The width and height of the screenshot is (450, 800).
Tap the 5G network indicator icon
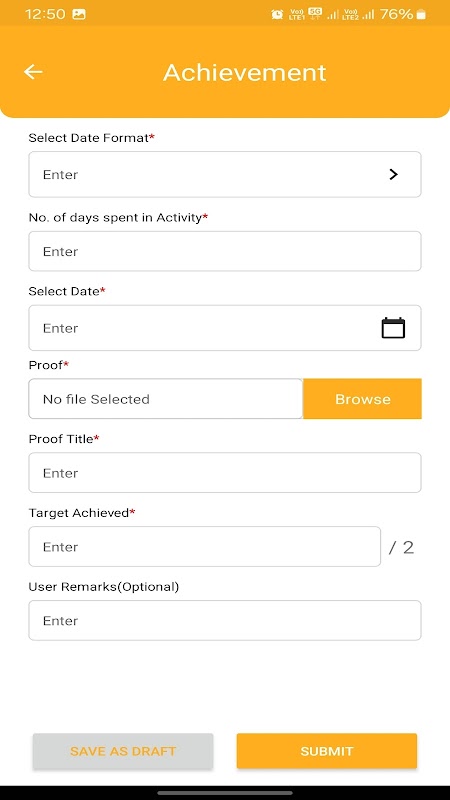click(x=315, y=14)
